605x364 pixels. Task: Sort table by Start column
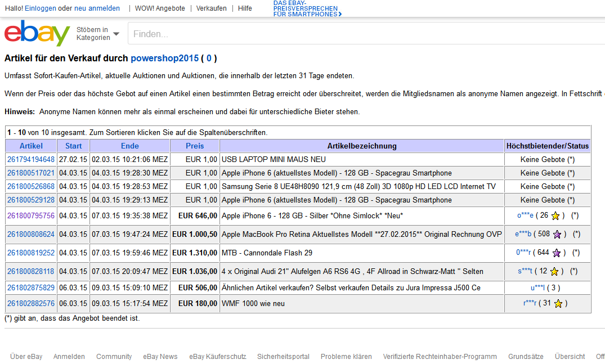(73, 146)
